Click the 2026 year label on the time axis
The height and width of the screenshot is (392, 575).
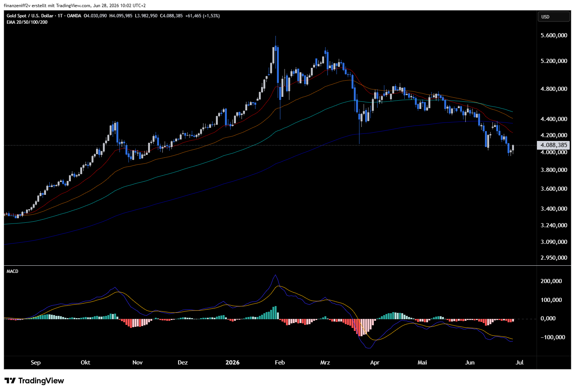click(x=232, y=363)
